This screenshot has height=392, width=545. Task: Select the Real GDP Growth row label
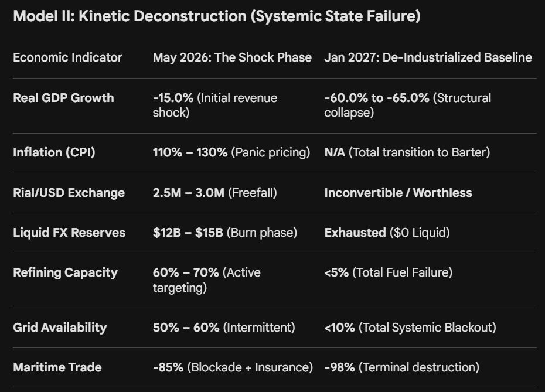pyautogui.click(x=63, y=98)
